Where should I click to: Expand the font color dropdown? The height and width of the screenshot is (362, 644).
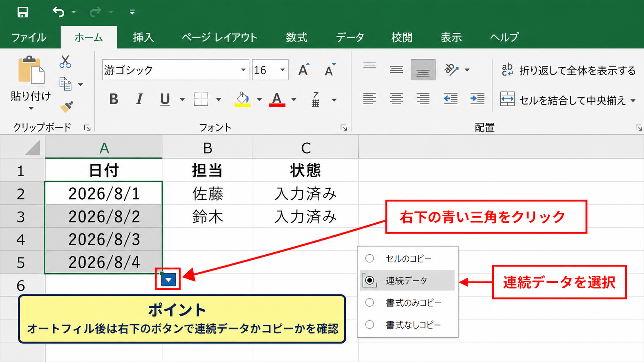pyautogui.click(x=294, y=100)
